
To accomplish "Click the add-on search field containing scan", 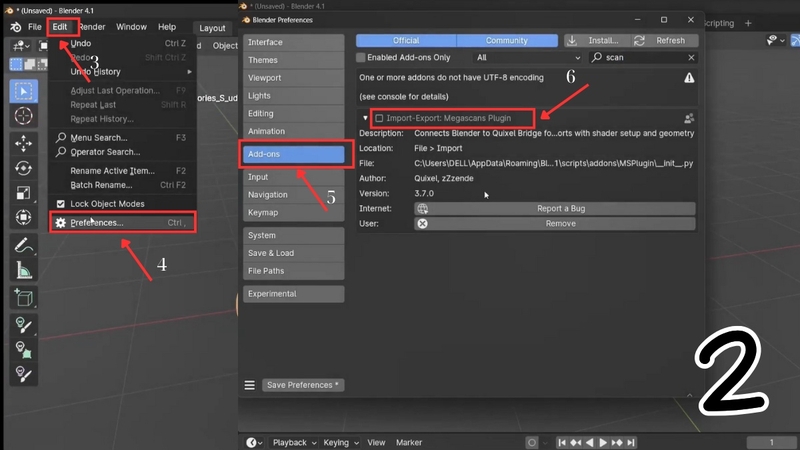I will [643, 58].
